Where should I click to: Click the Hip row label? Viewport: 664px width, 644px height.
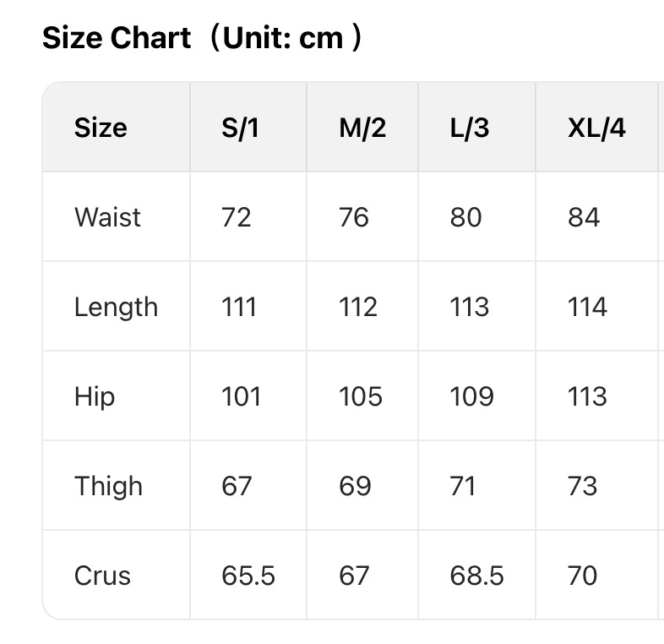tap(95, 396)
